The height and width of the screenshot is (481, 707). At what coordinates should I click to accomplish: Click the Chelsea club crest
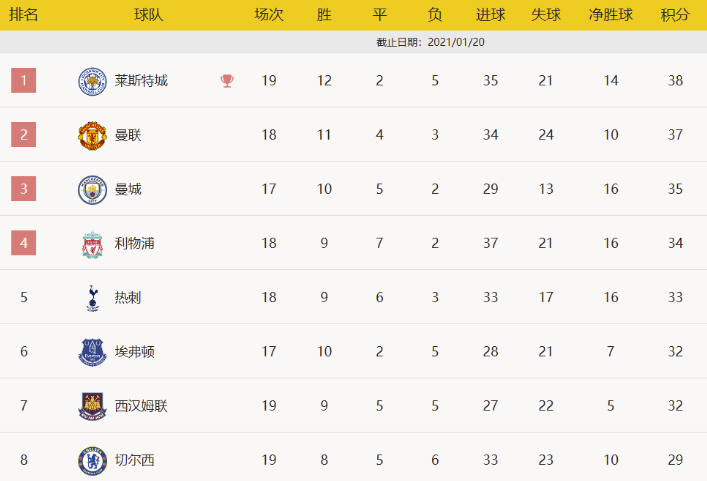coord(92,460)
